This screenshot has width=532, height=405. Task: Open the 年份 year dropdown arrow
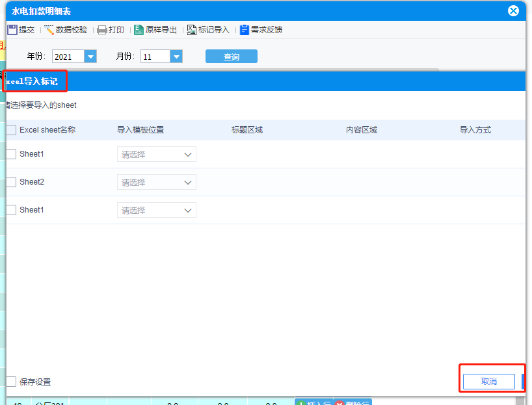[90, 57]
